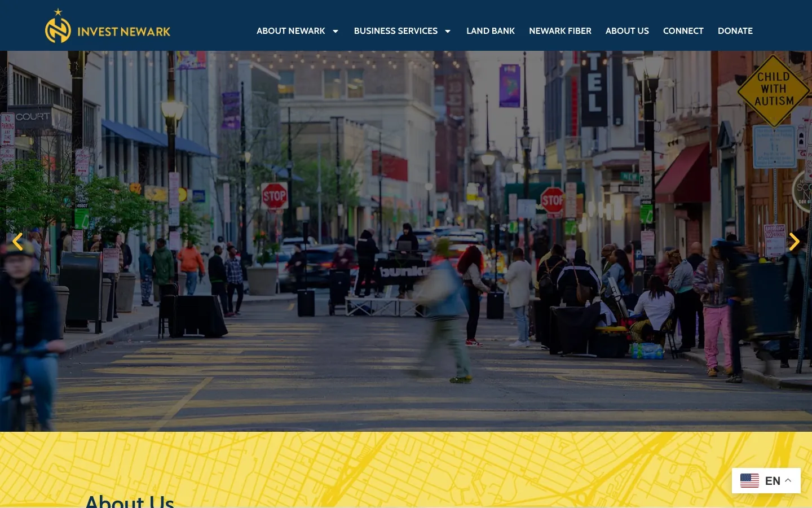Expand the About Newark dropdown arrow
Screen dimensions: 812x508
[336, 31]
